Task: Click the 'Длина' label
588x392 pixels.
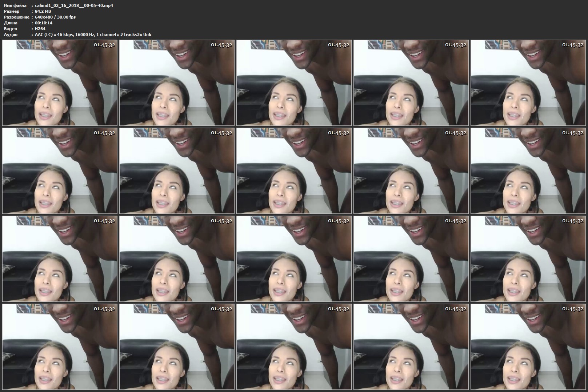Action: [x=11, y=23]
